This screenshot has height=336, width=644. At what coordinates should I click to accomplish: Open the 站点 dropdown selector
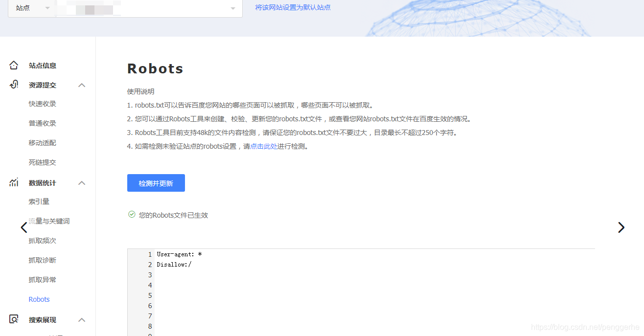(x=31, y=8)
